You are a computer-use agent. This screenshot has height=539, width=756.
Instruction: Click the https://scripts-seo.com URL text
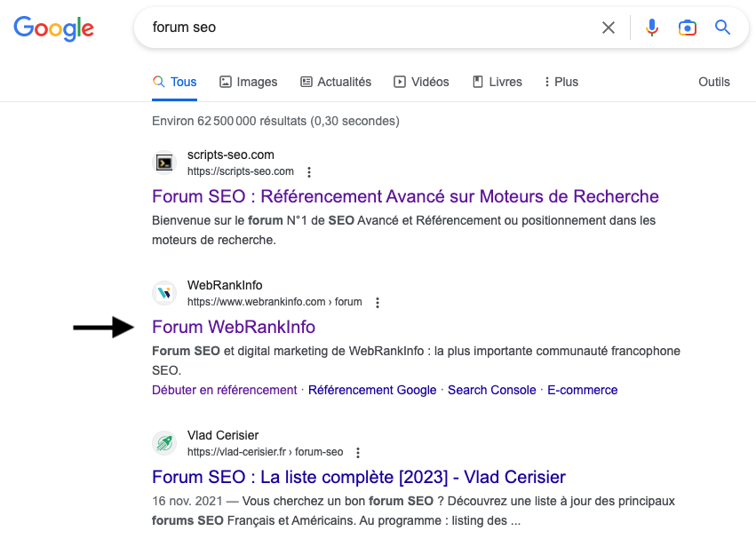pyautogui.click(x=240, y=171)
